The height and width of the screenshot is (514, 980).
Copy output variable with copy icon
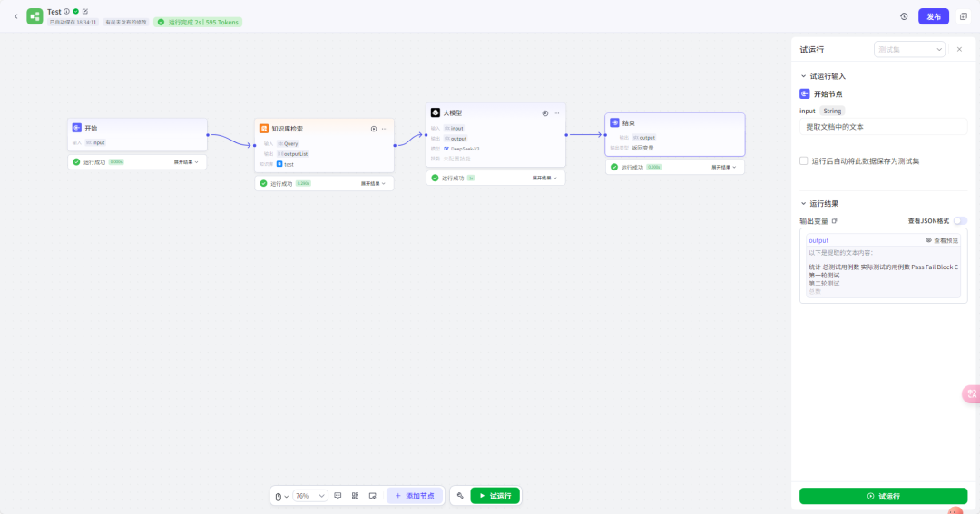coord(835,220)
